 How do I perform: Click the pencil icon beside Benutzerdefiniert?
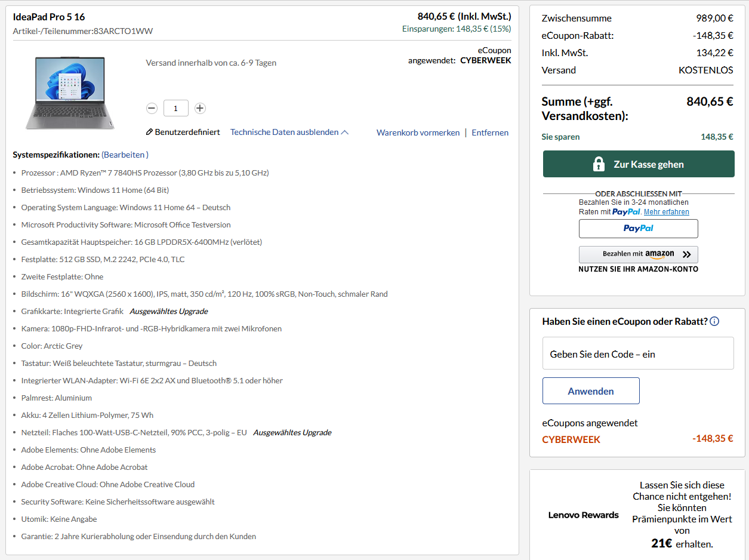pyautogui.click(x=149, y=133)
